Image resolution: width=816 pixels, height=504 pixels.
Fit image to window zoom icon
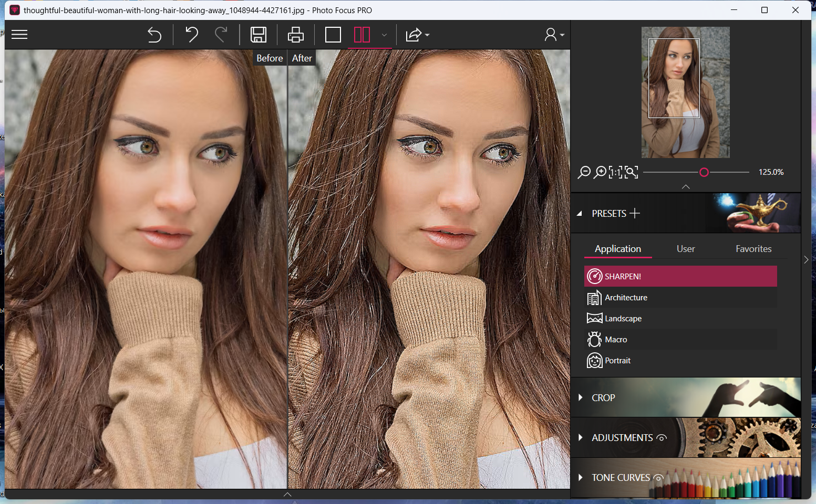(x=631, y=172)
